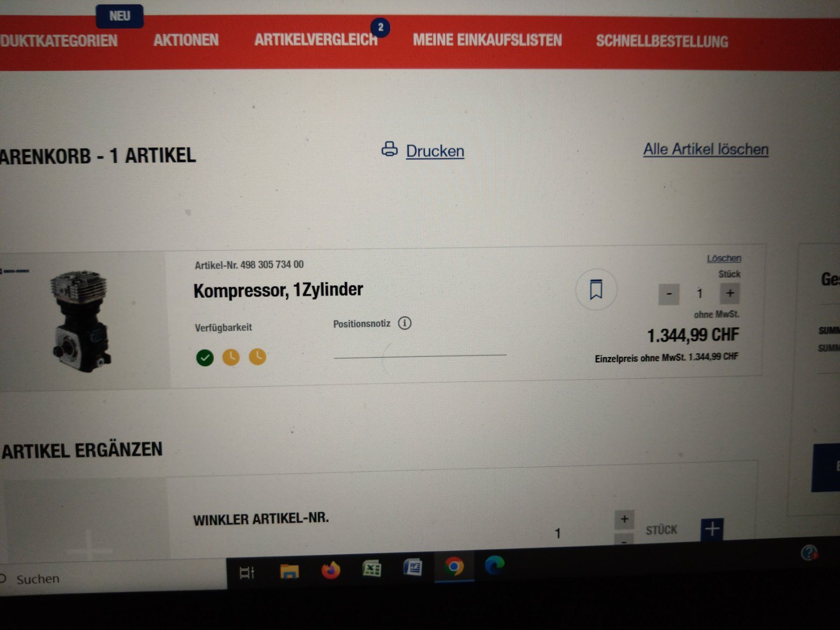Click the second orange clock availability icon
The height and width of the screenshot is (630, 840).
[x=258, y=357]
